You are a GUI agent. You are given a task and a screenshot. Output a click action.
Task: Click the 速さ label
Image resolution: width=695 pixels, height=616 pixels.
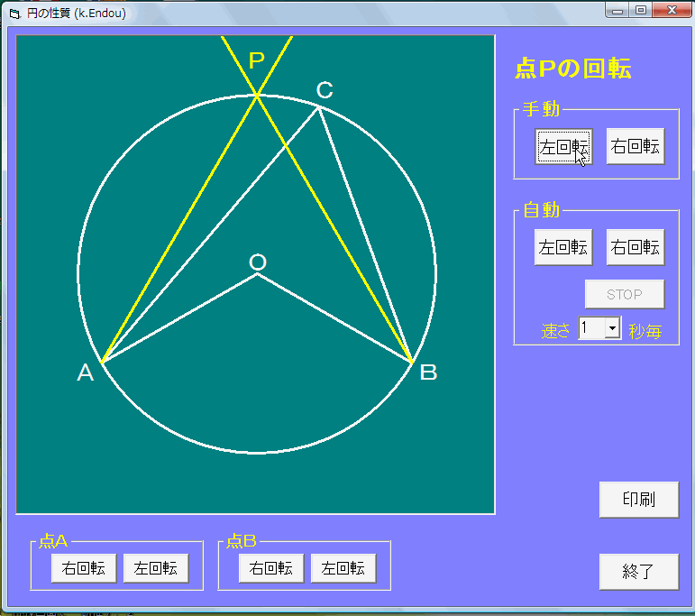click(555, 331)
